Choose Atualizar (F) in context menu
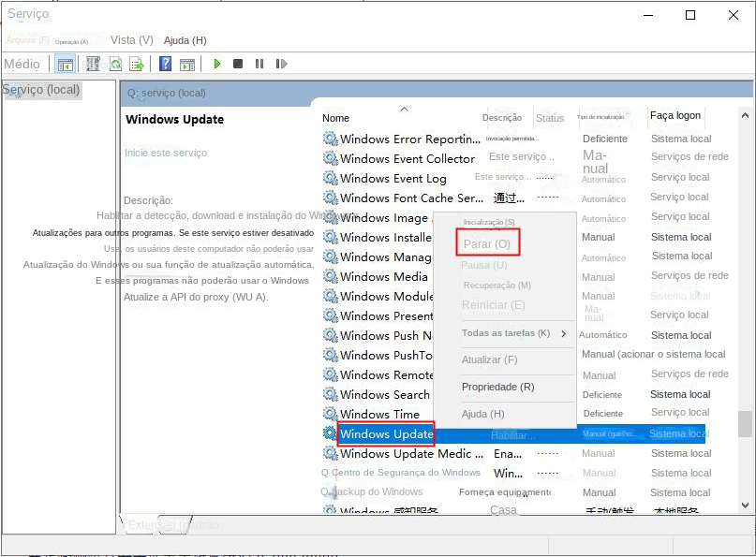This screenshot has width=756, height=557. point(489,359)
